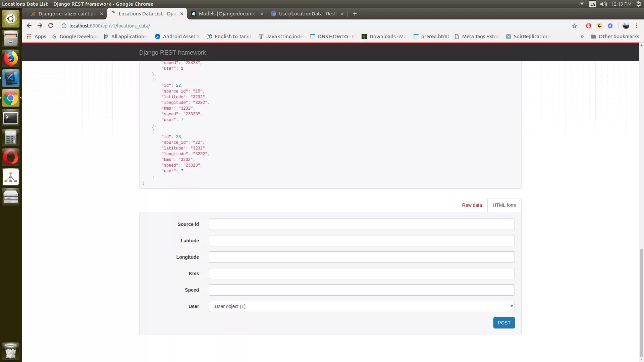Launch Opera browser from the dock
Screen dimensions: 644x362
[x=11, y=157]
